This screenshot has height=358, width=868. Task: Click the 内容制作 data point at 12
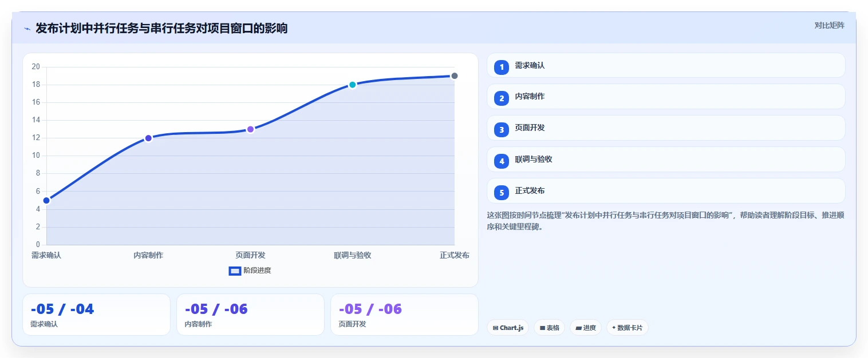point(148,138)
